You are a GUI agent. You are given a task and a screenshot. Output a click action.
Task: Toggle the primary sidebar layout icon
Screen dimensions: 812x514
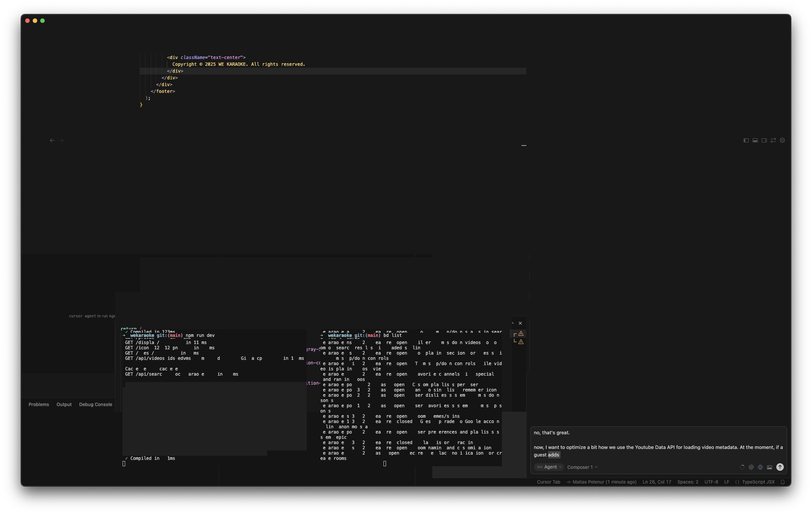[746, 140]
